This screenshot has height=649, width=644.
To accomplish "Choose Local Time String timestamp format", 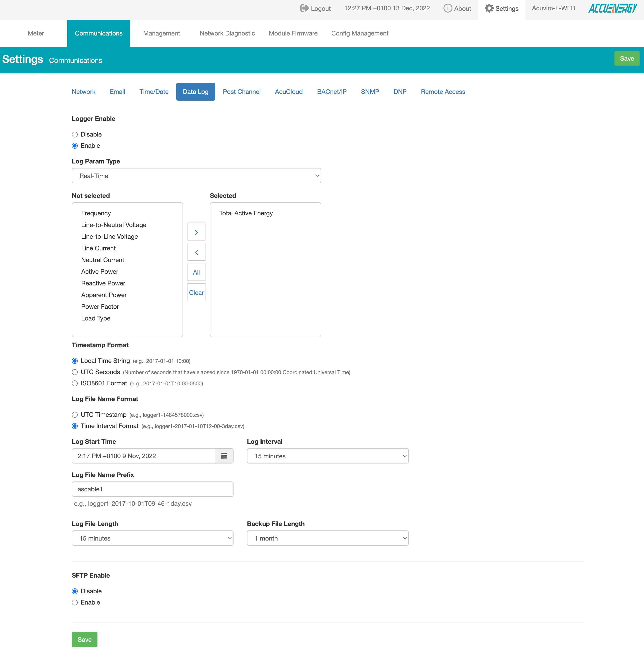I will click(75, 361).
